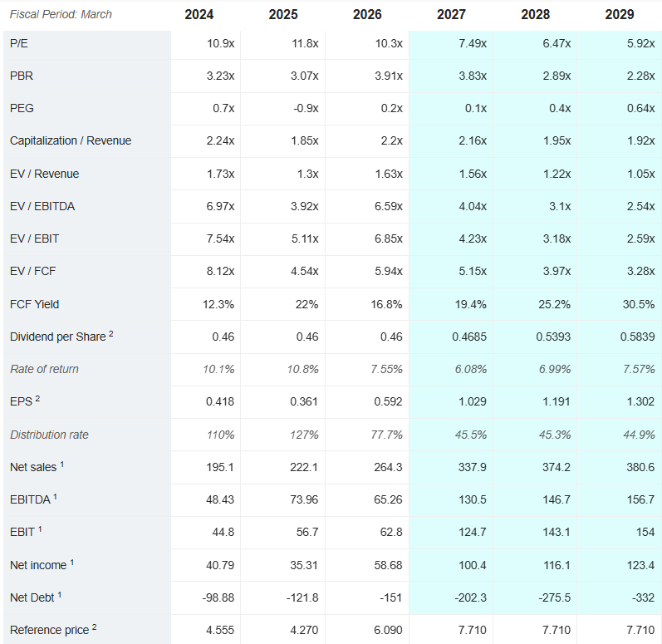This screenshot has width=662, height=644.
Task: Click the EBIT value 124.7
Action: 472,533
